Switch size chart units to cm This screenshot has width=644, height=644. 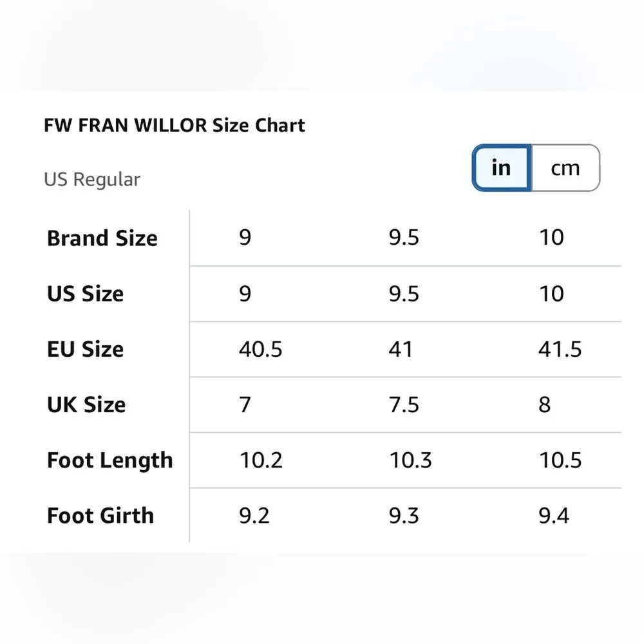tap(565, 168)
